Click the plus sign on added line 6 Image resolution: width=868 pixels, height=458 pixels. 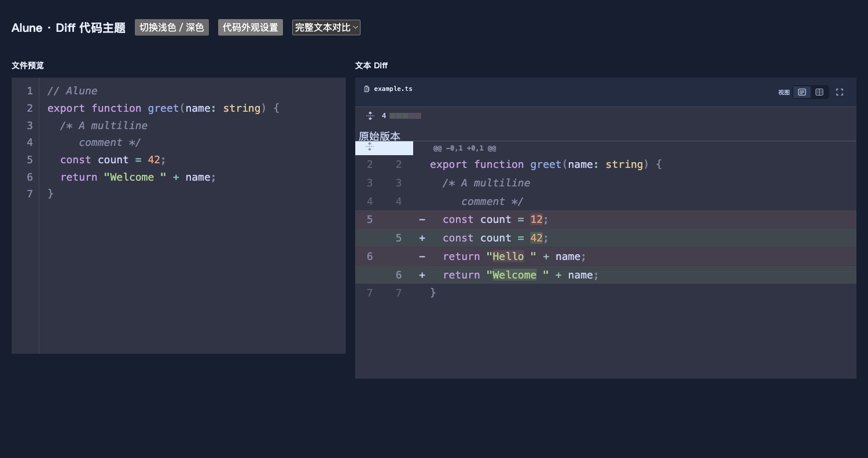(x=422, y=275)
